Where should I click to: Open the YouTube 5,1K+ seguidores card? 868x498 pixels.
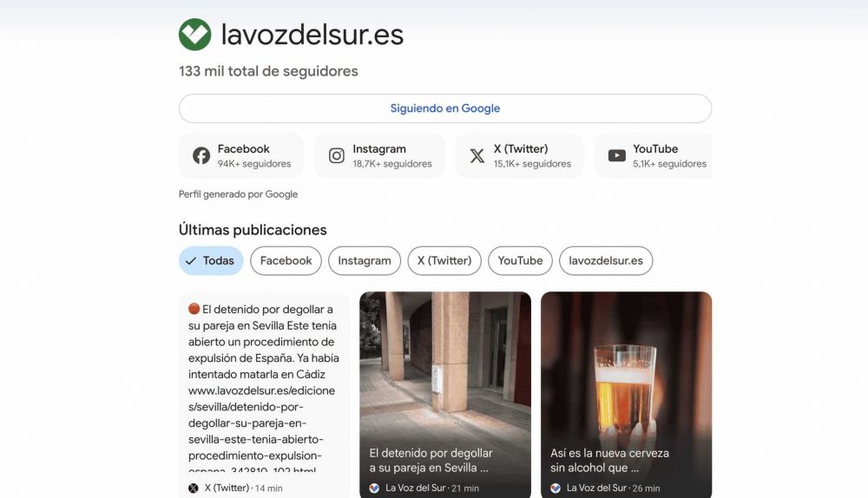point(654,155)
